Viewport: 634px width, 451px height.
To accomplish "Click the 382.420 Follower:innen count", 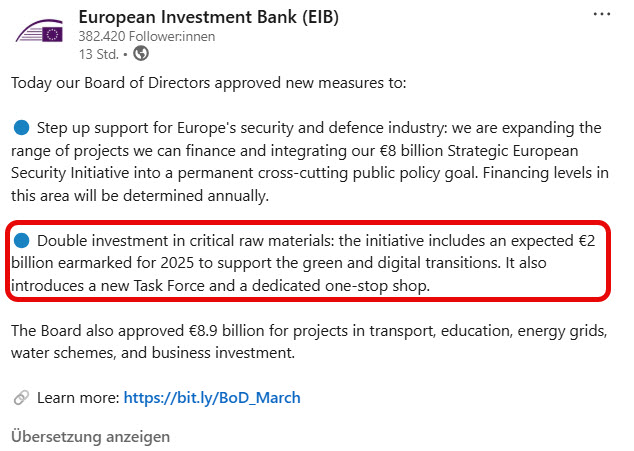I will click(147, 36).
